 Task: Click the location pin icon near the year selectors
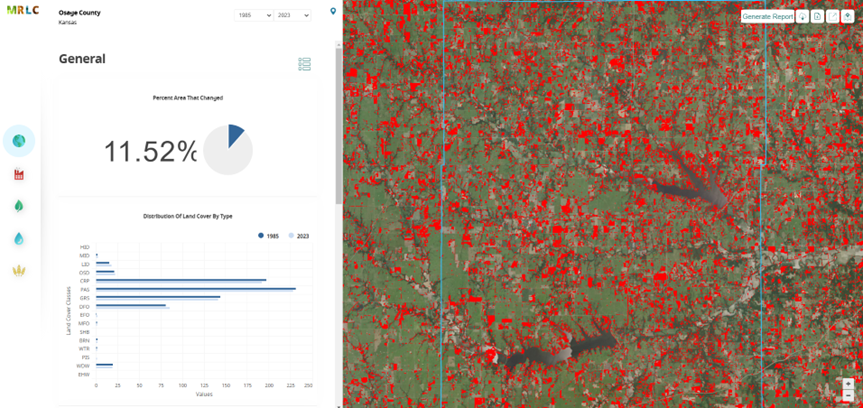click(x=332, y=11)
